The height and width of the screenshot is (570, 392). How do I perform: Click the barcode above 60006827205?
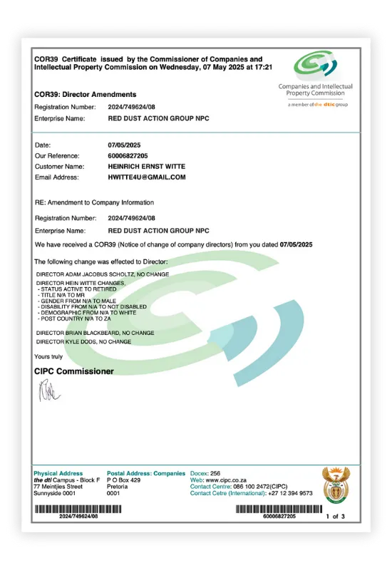point(279,509)
